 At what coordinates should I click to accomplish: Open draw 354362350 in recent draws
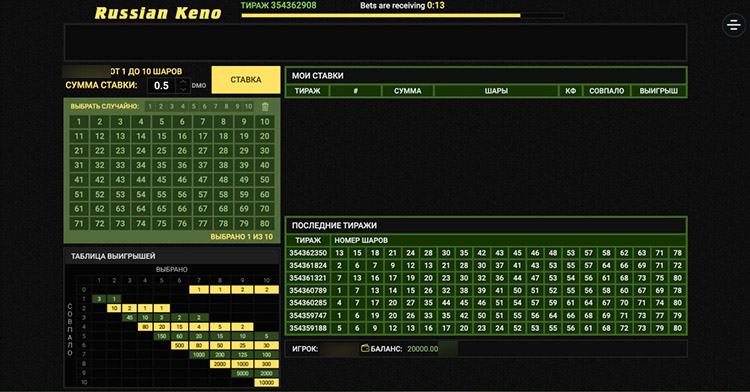tap(308, 253)
